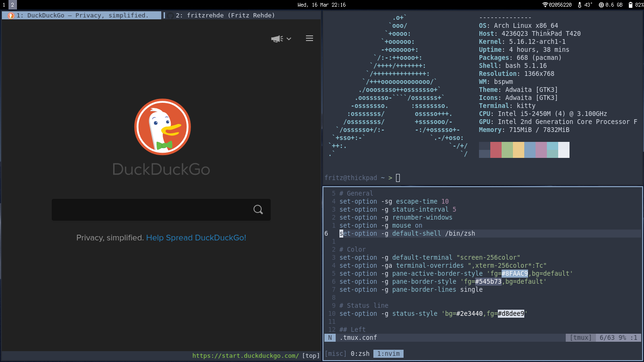Click the [misc] tmux session label

coord(336,354)
